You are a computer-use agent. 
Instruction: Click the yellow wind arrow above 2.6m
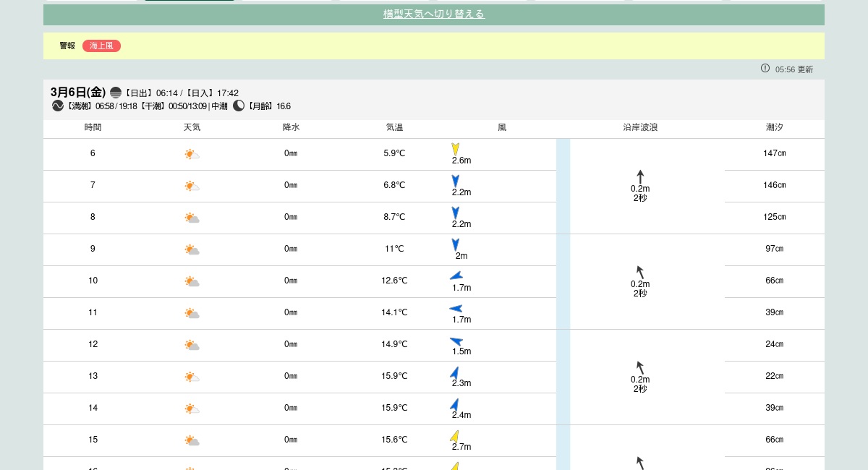tap(456, 148)
